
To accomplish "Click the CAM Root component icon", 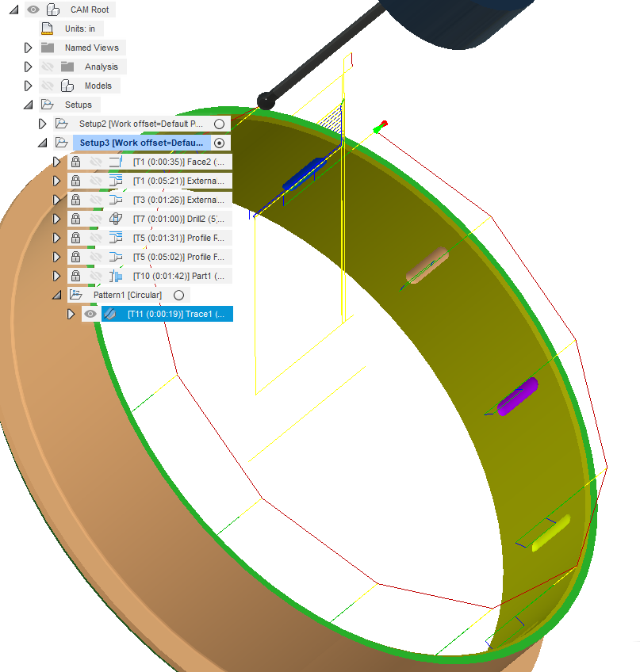I will pyautogui.click(x=53, y=10).
